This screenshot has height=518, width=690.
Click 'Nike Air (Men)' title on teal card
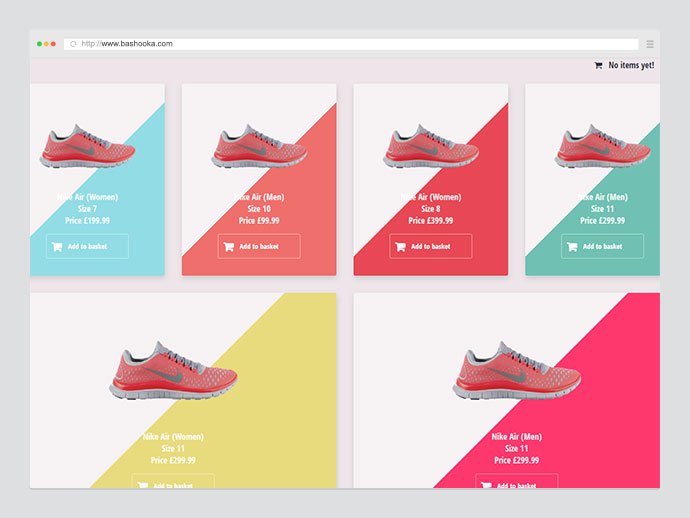602,197
